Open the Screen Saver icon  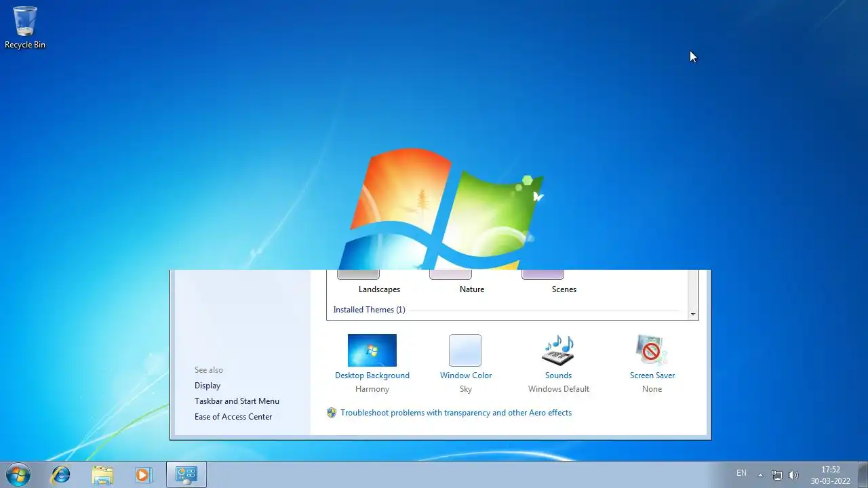tap(652, 350)
